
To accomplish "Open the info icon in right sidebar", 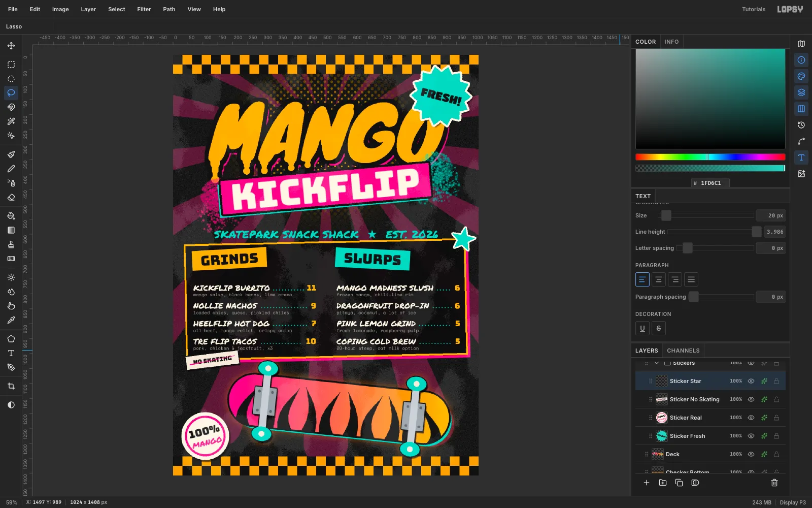I will point(801,60).
